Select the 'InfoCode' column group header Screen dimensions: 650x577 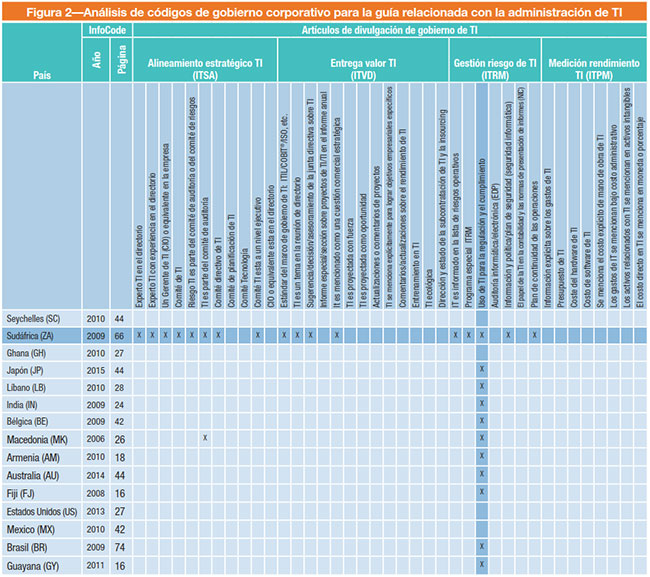(x=106, y=32)
